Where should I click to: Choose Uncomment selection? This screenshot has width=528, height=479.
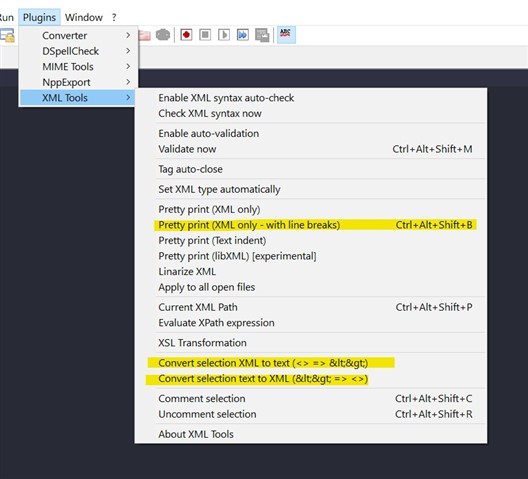click(x=310, y=414)
